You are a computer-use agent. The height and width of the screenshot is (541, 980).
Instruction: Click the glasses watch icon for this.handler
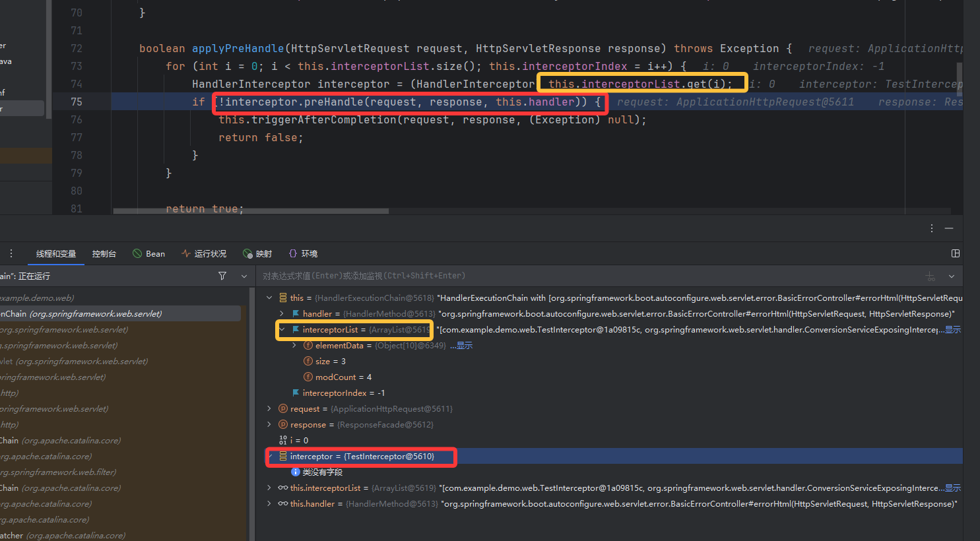point(282,504)
